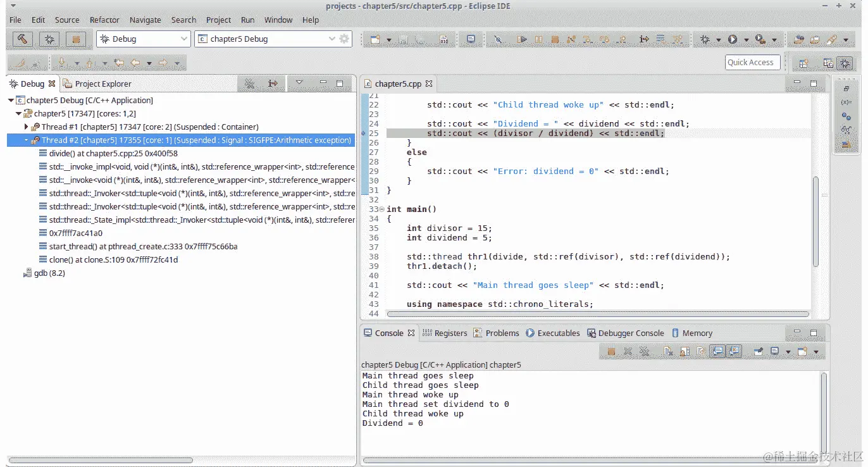Click the Open Console monitor toolbar icon
The image size is (868, 467).
[x=471, y=39]
